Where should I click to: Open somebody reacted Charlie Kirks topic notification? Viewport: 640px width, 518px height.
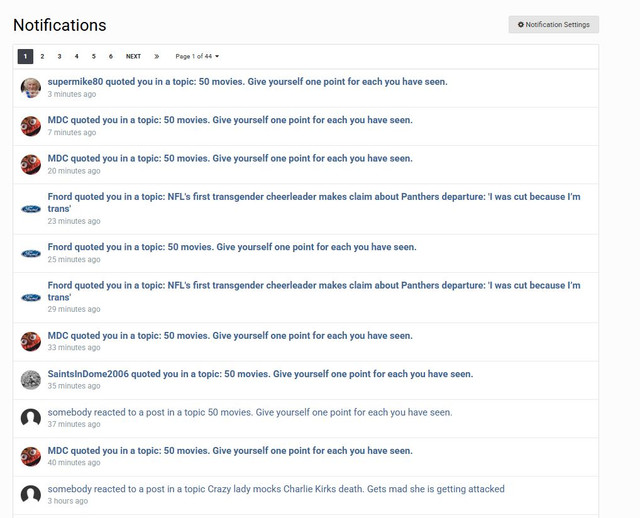point(276,489)
